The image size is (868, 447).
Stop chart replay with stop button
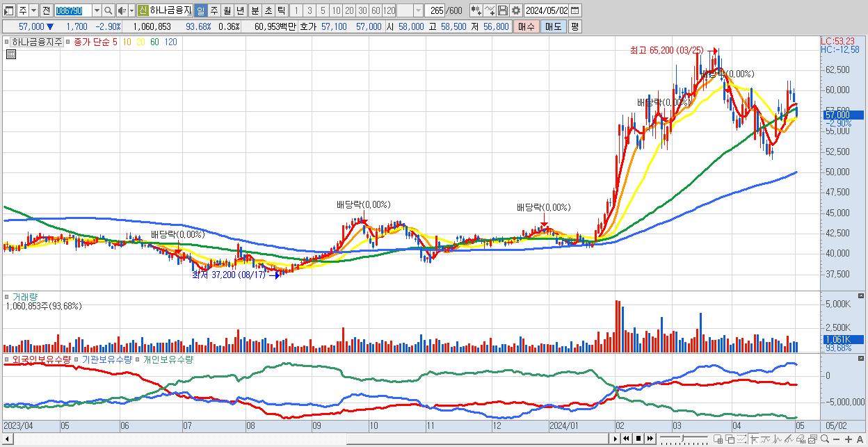pos(638,439)
